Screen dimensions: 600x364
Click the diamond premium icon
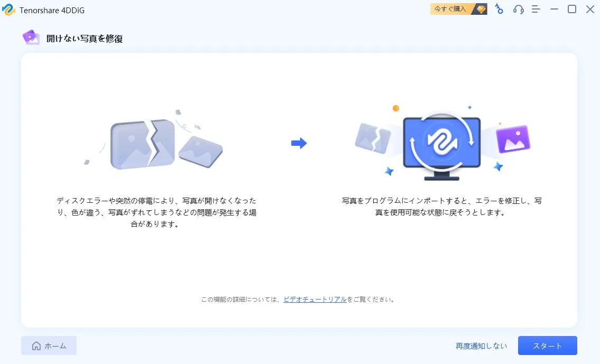coord(481,9)
